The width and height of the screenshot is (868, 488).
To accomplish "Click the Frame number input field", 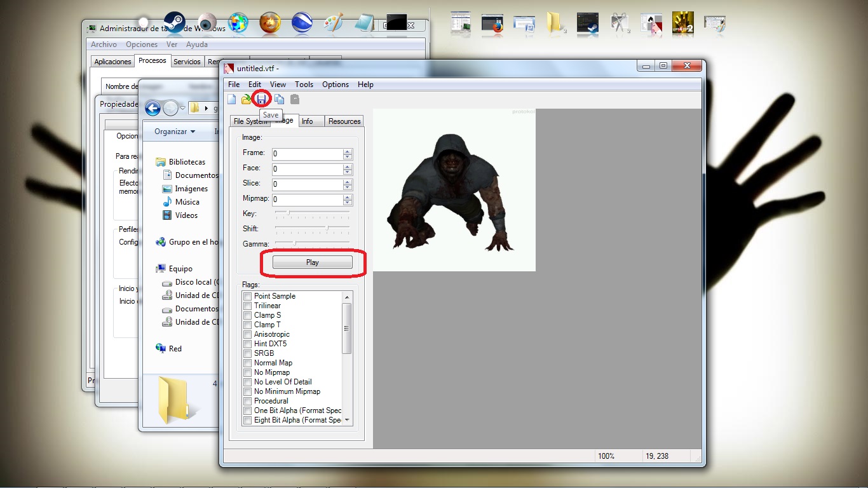I will point(308,154).
